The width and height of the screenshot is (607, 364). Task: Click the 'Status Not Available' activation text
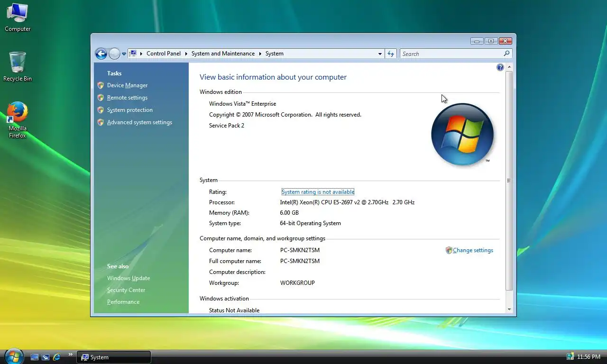pyautogui.click(x=234, y=310)
